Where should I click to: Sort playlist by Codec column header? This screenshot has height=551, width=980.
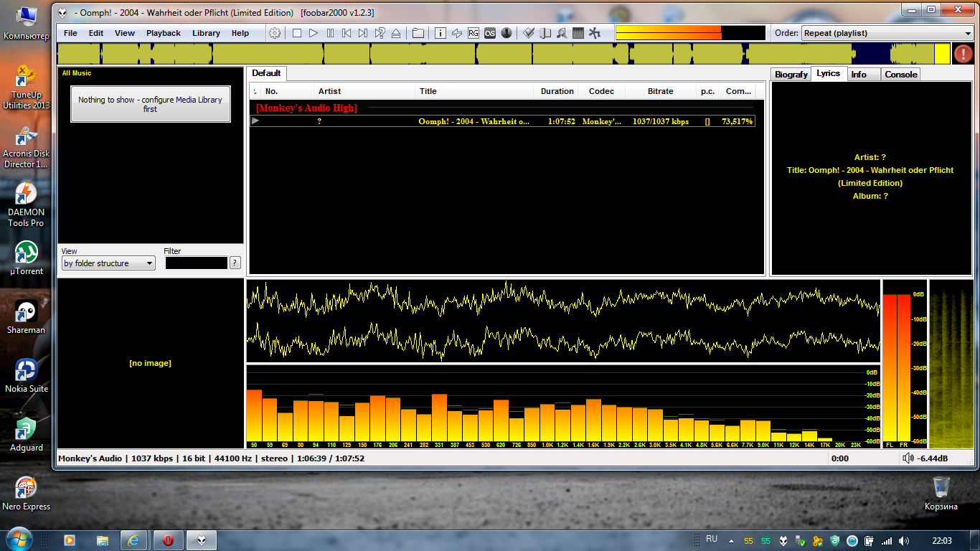pyautogui.click(x=601, y=91)
